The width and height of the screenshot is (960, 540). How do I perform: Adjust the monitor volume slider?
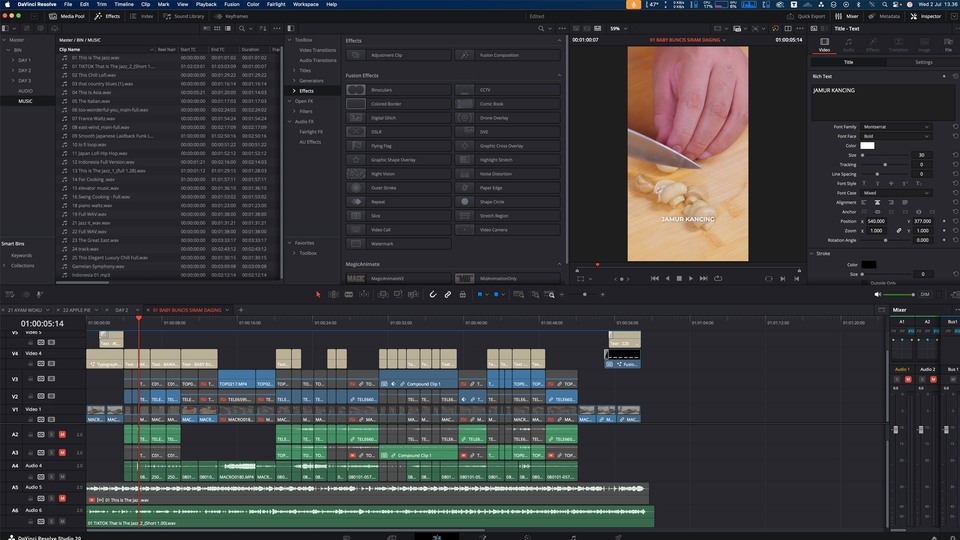click(x=899, y=294)
